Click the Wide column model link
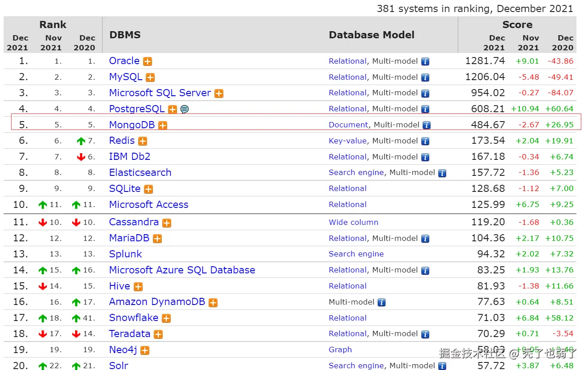 point(354,222)
